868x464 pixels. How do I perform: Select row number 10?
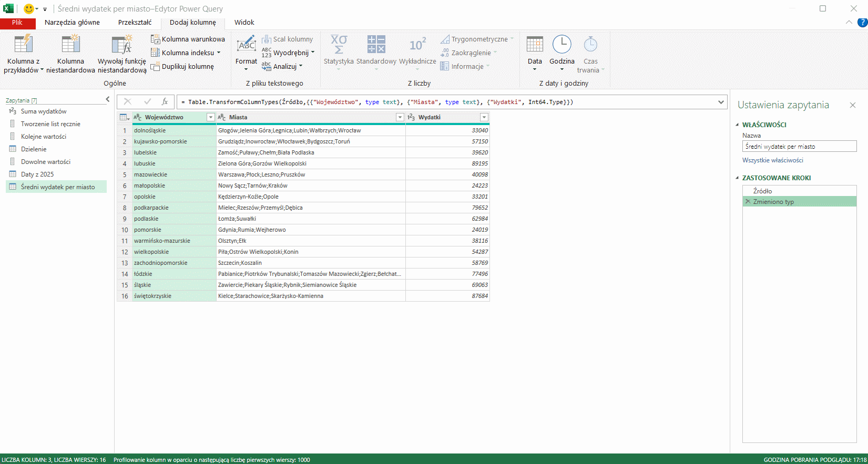pos(125,230)
